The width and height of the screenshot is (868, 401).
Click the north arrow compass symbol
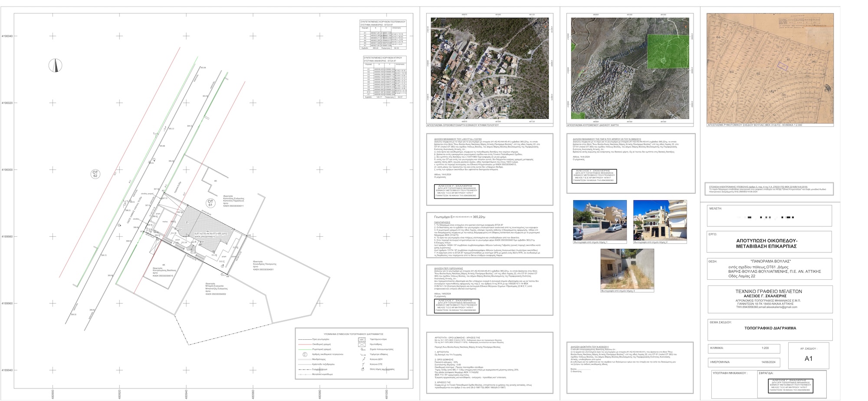coord(56,66)
